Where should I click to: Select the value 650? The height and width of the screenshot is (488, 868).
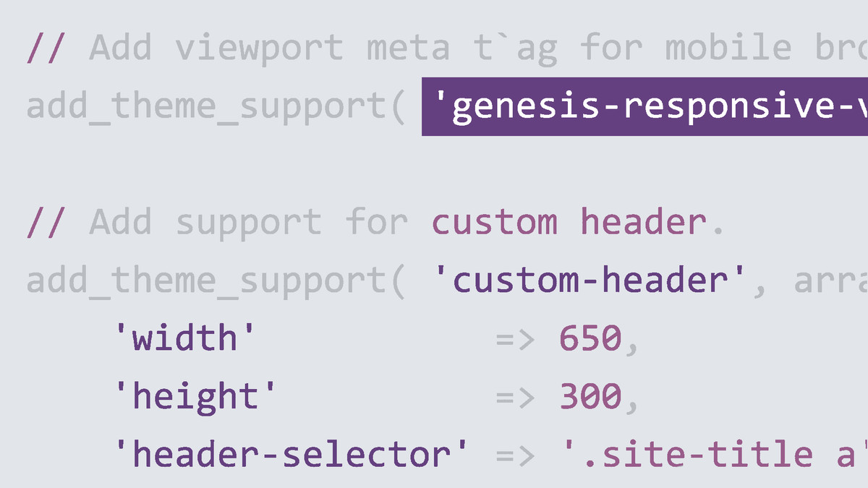(590, 338)
